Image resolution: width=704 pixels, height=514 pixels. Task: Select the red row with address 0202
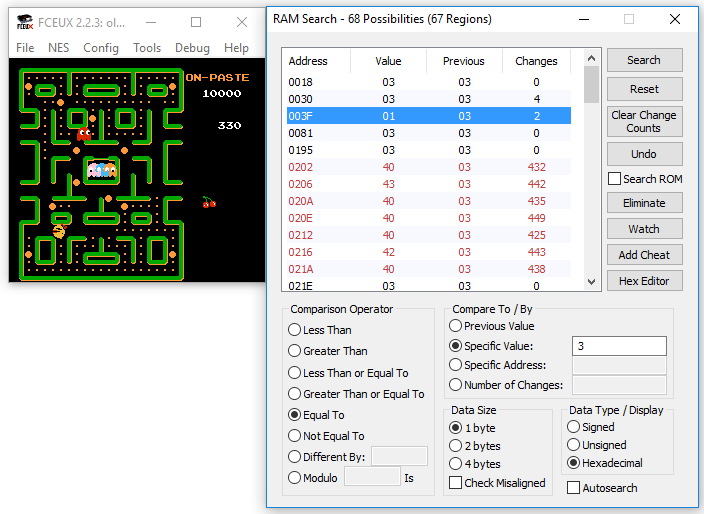coord(429,167)
